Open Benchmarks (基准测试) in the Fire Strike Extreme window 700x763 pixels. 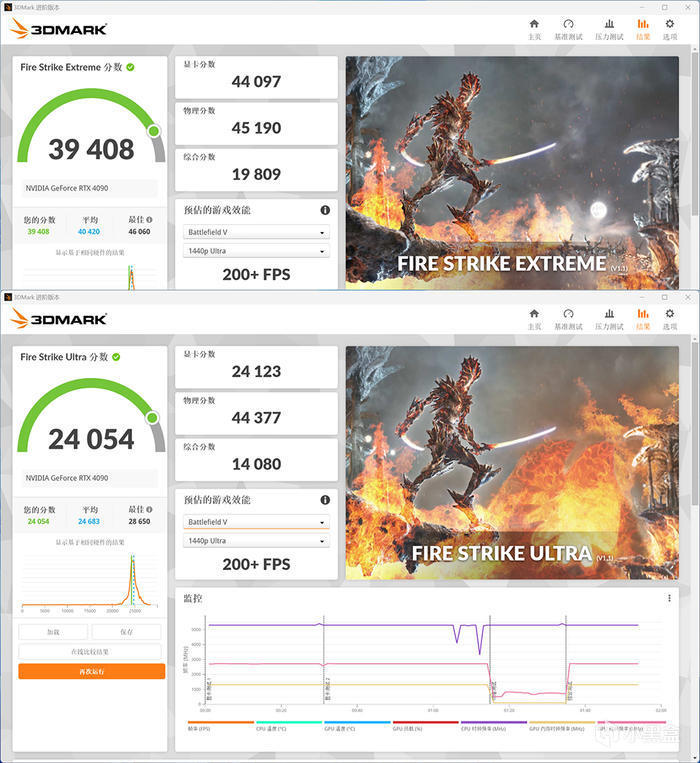(x=568, y=29)
